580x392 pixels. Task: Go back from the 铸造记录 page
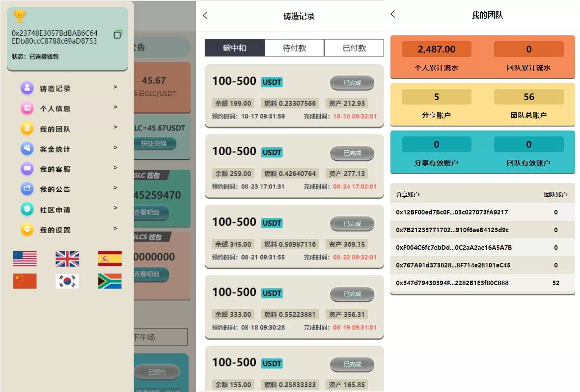pyautogui.click(x=205, y=16)
